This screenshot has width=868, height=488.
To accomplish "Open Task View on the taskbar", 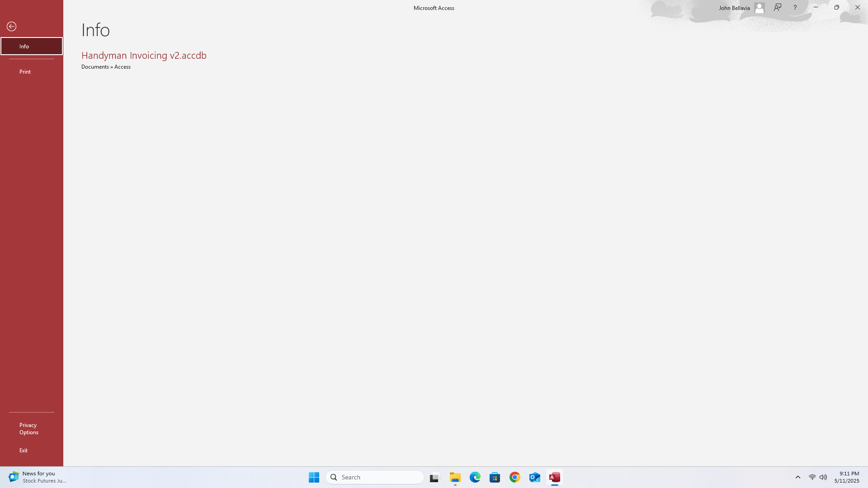I will tap(435, 477).
